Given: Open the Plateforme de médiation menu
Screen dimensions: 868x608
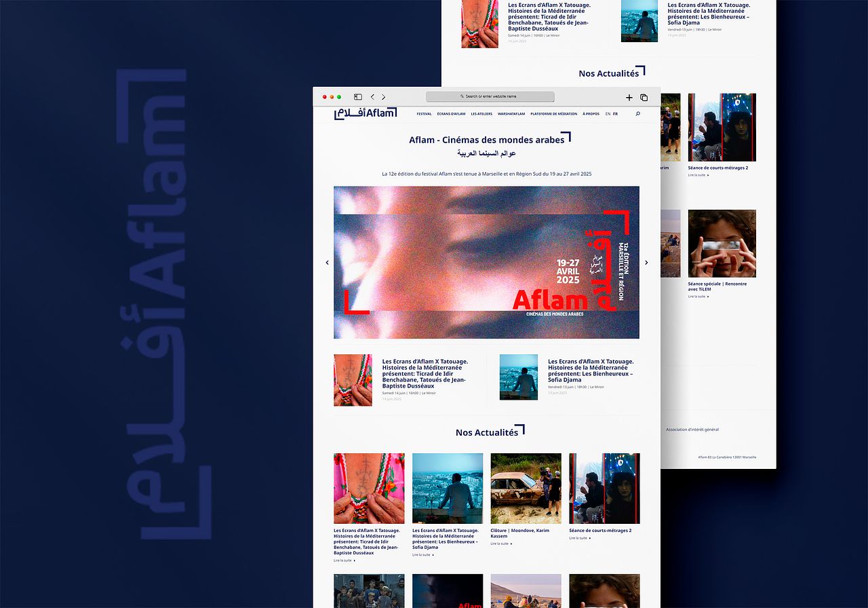Looking at the screenshot, I should [x=553, y=114].
